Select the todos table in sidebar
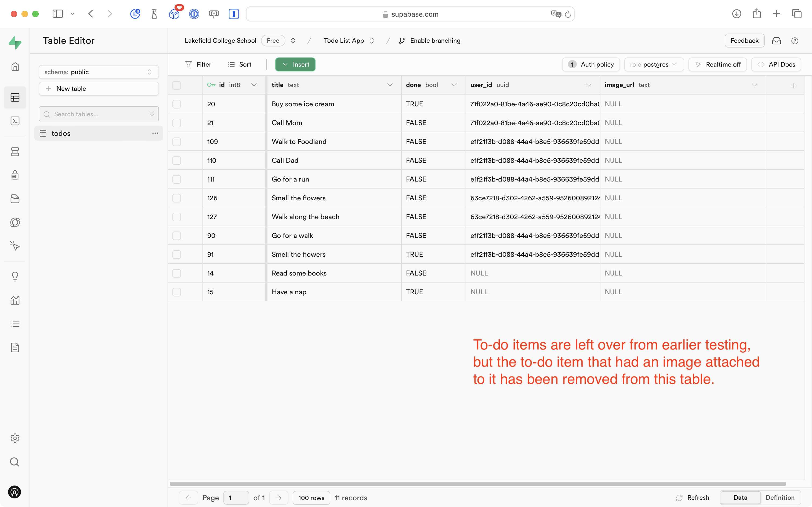The image size is (812, 507). [61, 133]
